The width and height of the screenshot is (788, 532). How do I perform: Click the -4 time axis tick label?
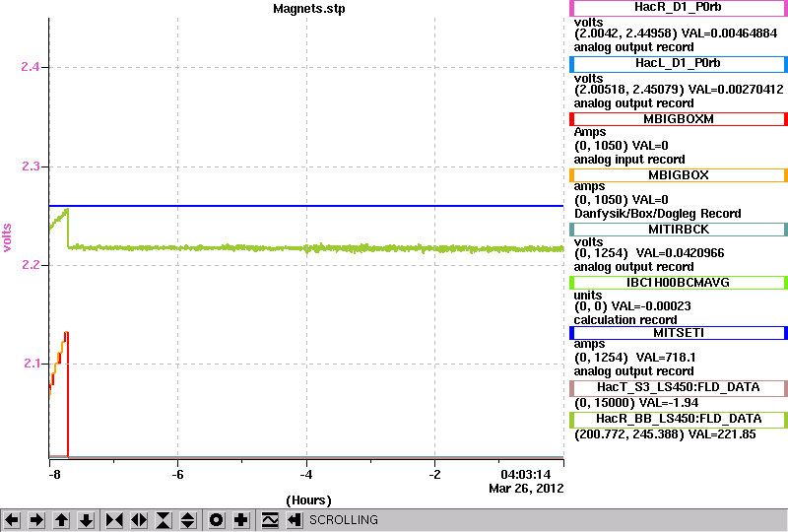tap(306, 475)
